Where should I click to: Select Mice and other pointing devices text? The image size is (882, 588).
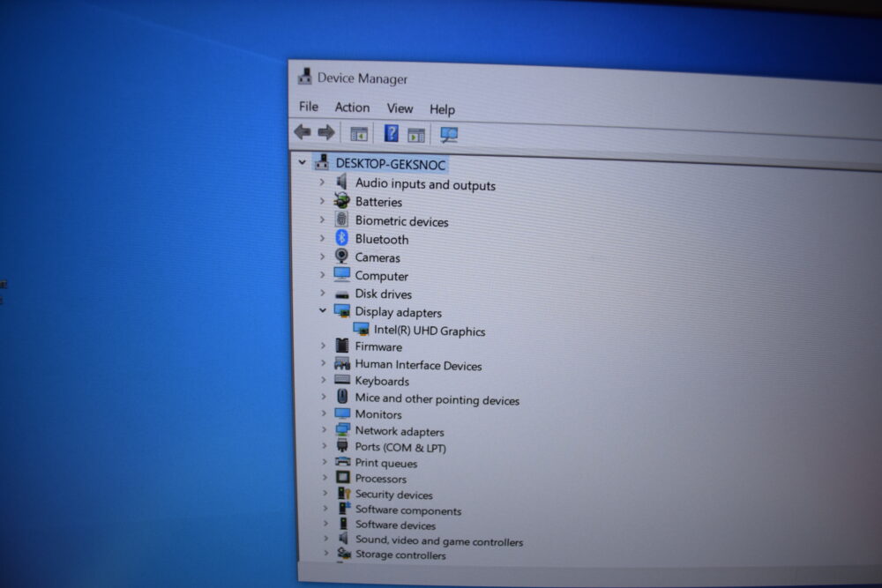pos(437,399)
